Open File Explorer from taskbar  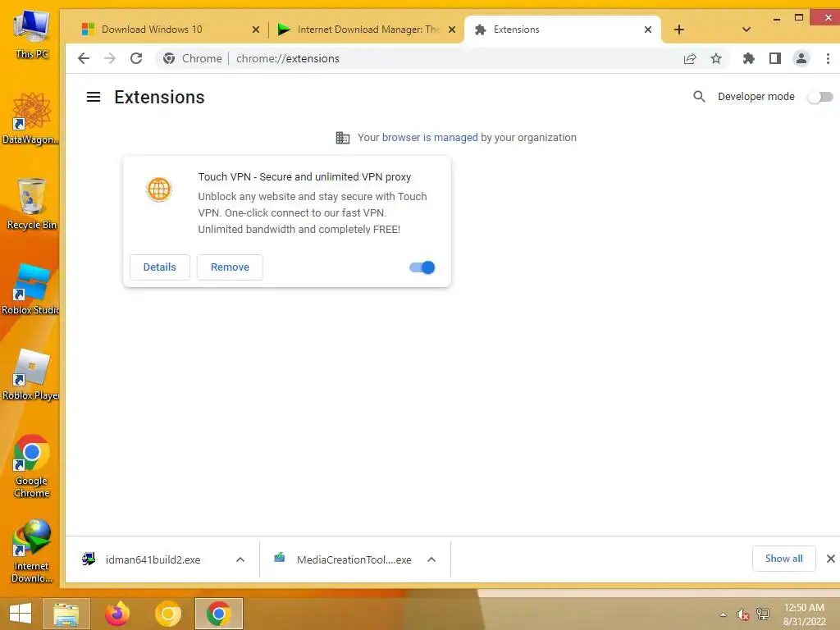[66, 614]
